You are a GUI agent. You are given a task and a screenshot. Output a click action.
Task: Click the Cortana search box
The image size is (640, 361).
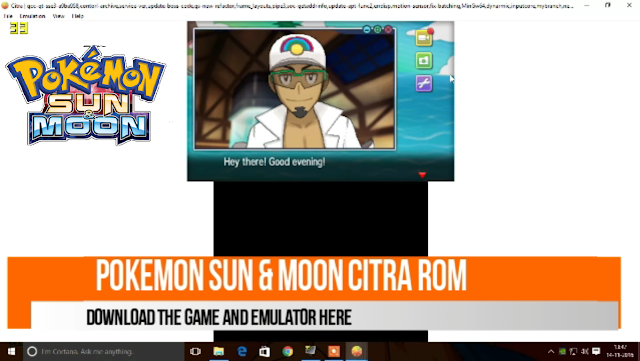tap(104, 351)
